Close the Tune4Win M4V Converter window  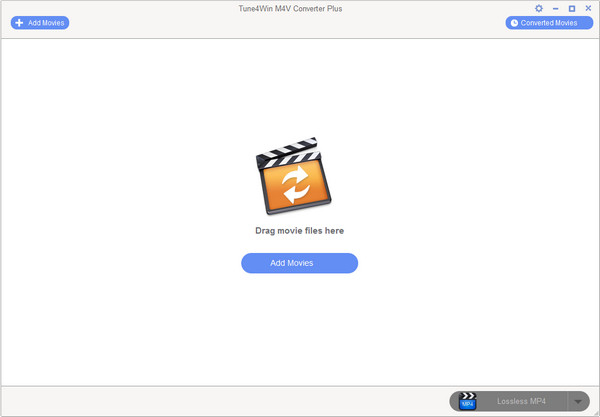[x=589, y=8]
